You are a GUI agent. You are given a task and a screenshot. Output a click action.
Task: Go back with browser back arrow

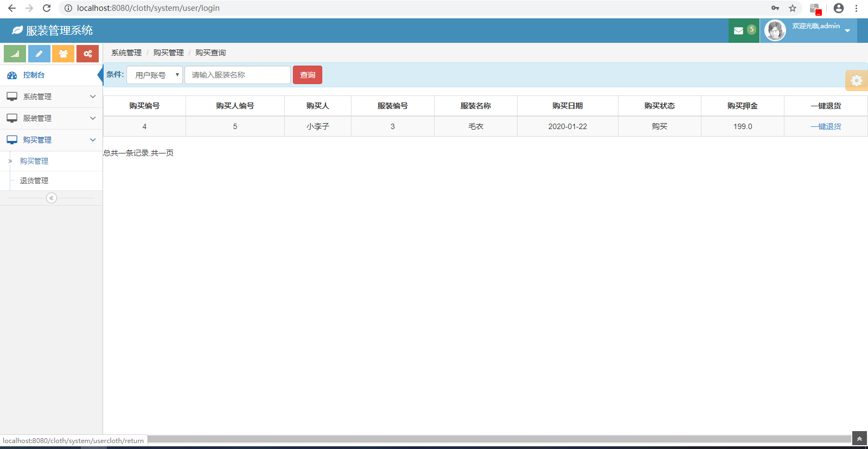click(12, 8)
